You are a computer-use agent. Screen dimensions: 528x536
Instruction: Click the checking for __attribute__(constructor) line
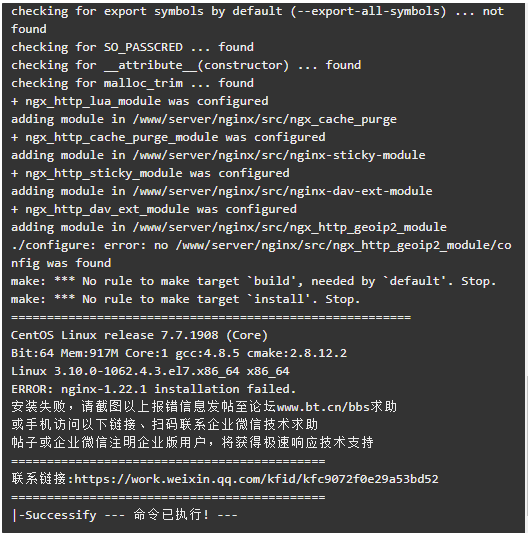[186, 65]
